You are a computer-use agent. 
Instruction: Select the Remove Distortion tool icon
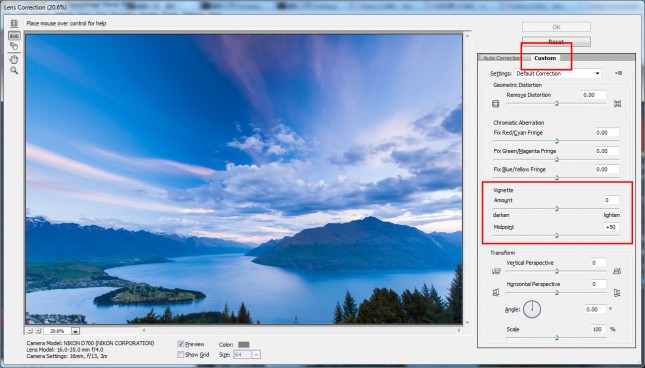tap(14, 24)
